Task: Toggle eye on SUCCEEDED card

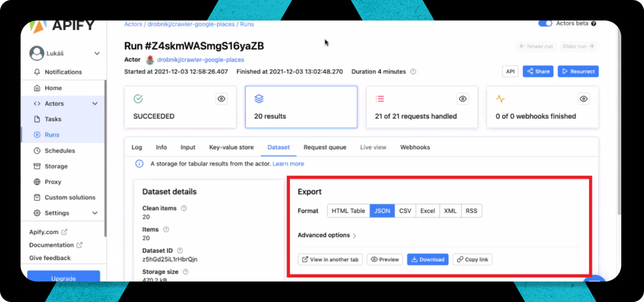Action: (221, 99)
